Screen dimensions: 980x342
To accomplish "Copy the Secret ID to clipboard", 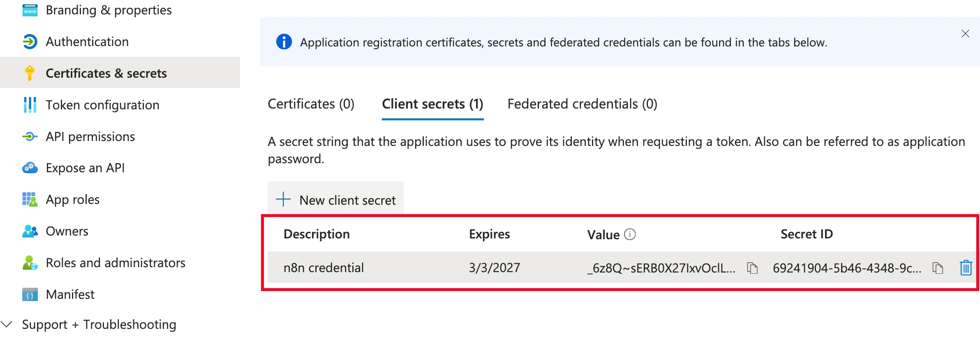I will (938, 268).
